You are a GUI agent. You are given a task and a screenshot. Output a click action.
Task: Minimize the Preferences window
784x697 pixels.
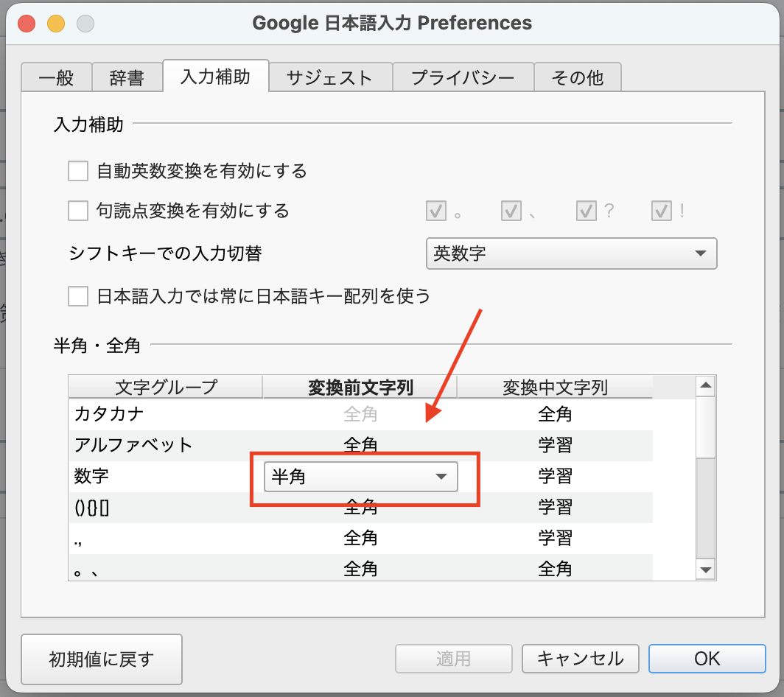[56, 24]
